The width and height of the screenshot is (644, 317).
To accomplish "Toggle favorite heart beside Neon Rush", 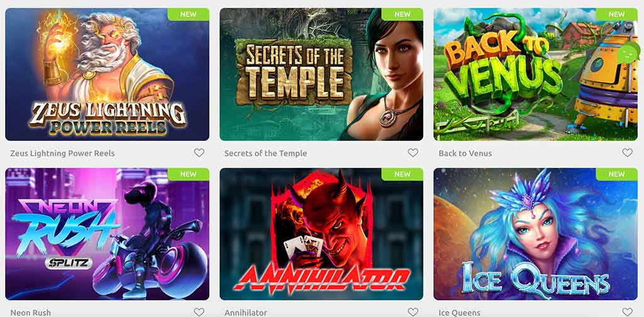I will 199,312.
